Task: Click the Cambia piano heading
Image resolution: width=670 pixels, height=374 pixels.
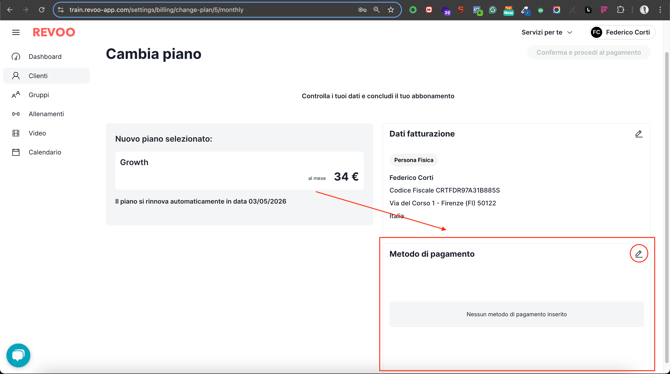Action: (153, 54)
